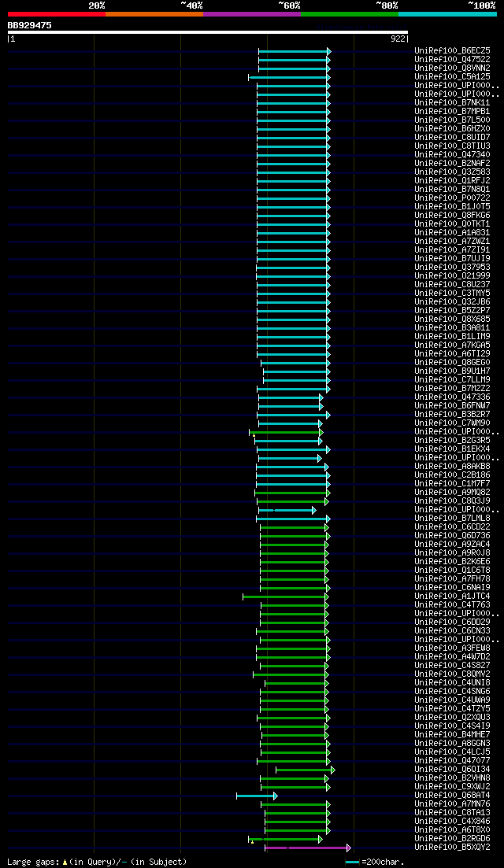The width and height of the screenshot is (504, 868).
Task: Select the UniRef100_C8UID7 label
Action: (x=452, y=137)
